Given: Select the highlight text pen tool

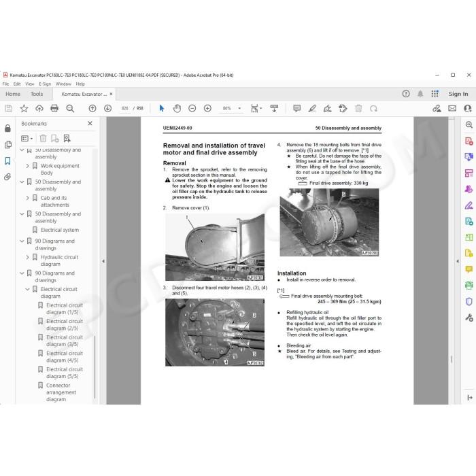Looking at the screenshot, I should pos(312,108).
